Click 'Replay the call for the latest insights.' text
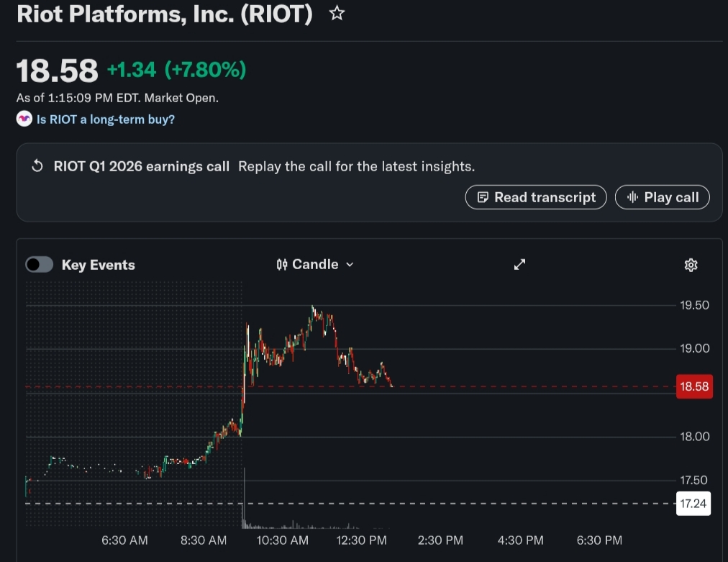 tap(357, 166)
